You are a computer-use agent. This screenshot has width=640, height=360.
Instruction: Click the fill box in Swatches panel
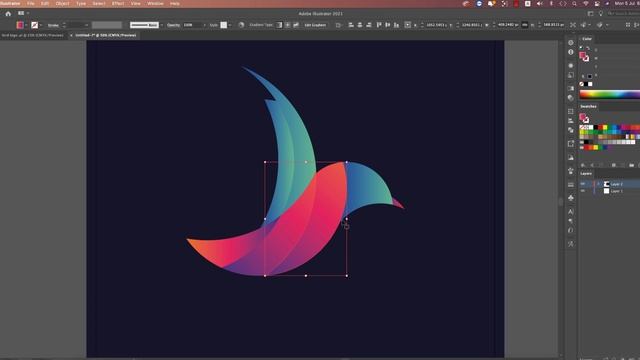[x=582, y=117]
